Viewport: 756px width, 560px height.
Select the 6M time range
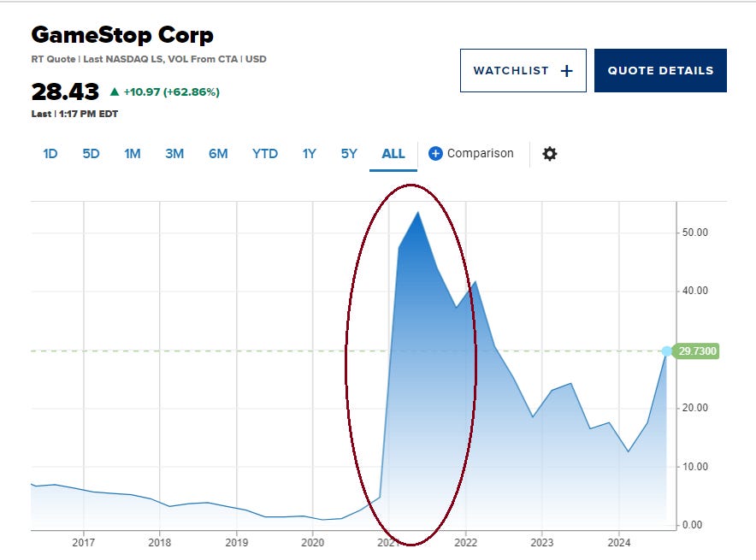(x=218, y=154)
